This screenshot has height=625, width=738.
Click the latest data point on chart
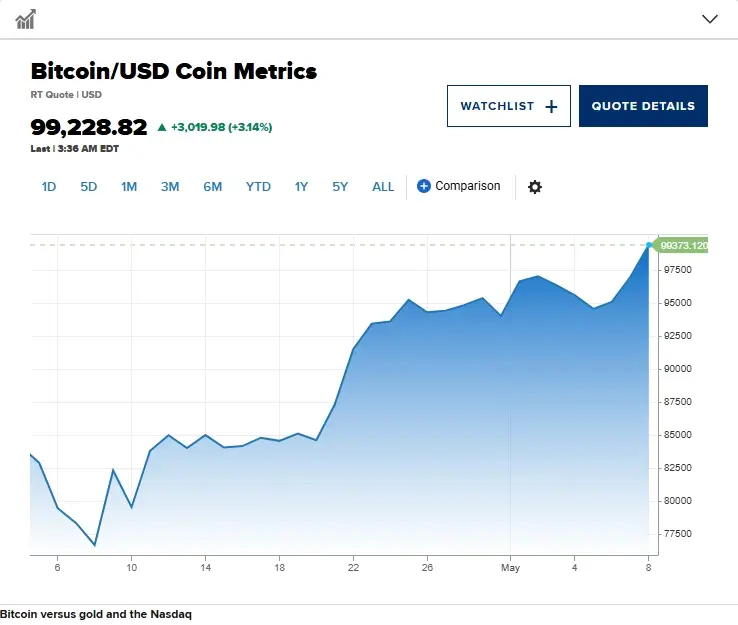[649, 245]
